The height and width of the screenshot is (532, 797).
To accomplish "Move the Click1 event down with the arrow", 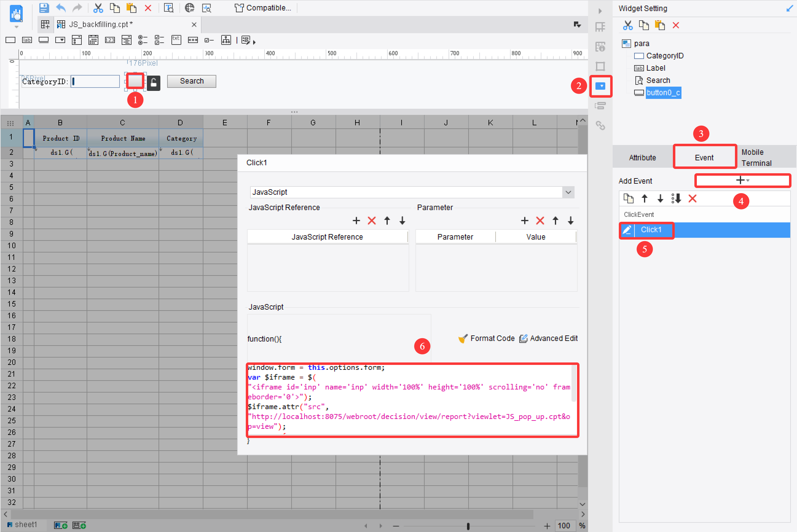I will pyautogui.click(x=660, y=198).
